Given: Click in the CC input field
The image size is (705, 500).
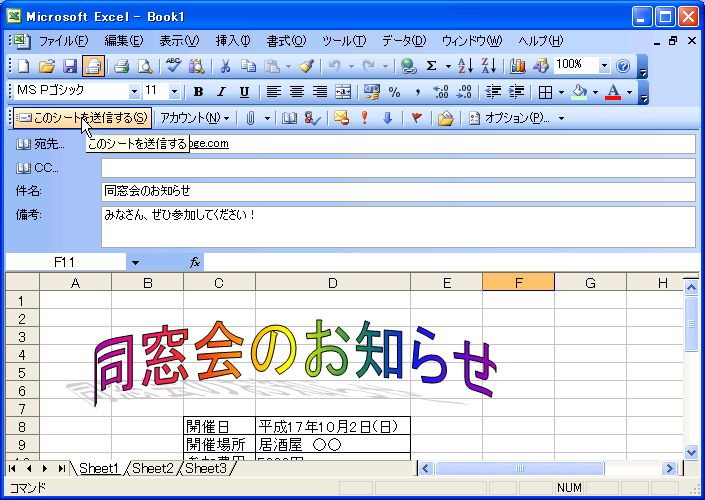Looking at the screenshot, I should (398, 168).
